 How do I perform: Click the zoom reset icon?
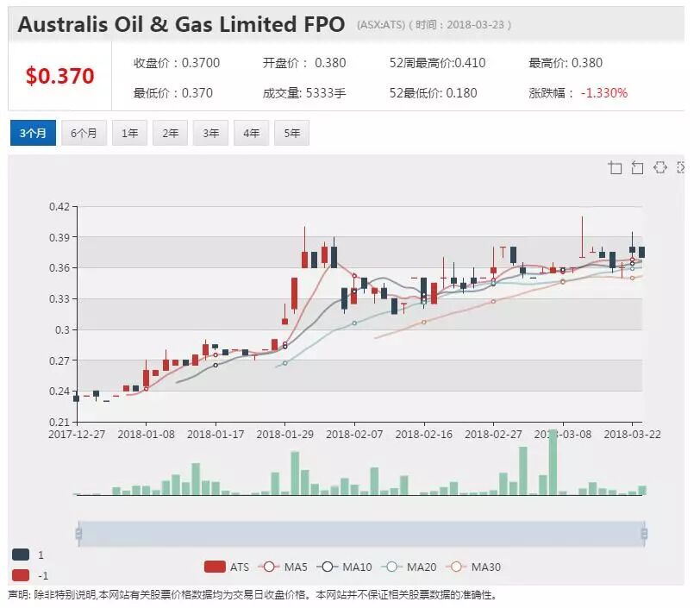tap(638, 167)
